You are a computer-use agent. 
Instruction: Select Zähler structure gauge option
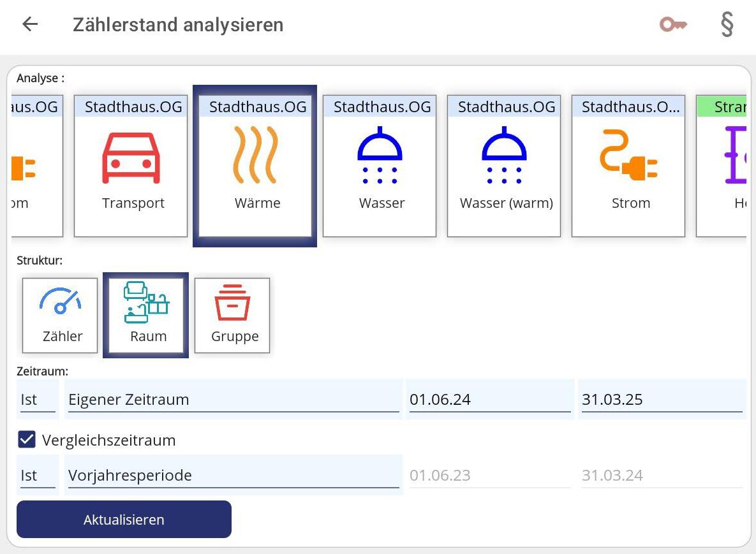pos(61,315)
